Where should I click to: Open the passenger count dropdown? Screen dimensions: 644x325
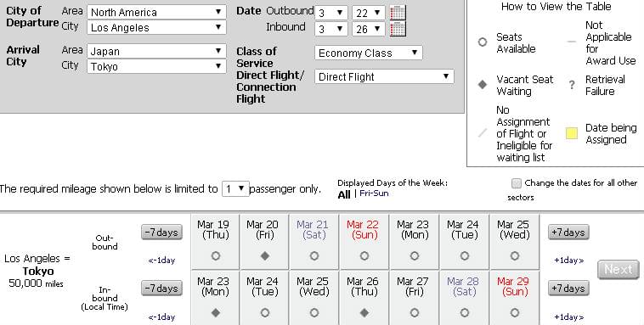tap(235, 188)
